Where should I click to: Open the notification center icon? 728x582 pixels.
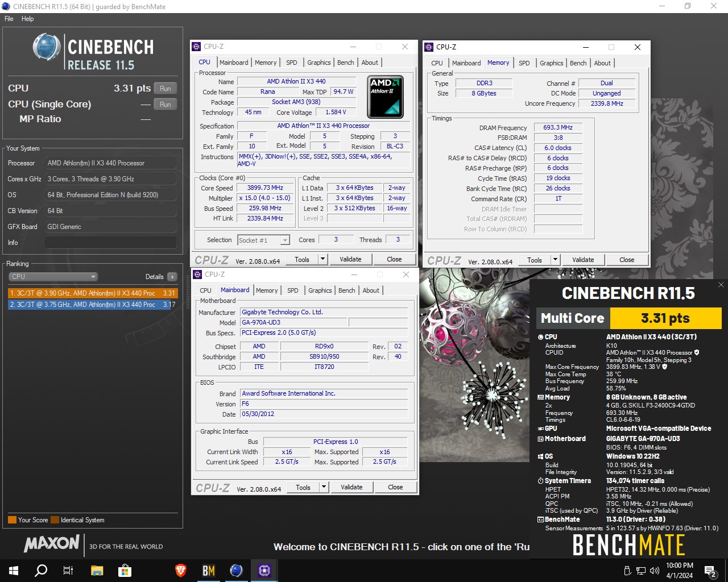(x=710, y=571)
